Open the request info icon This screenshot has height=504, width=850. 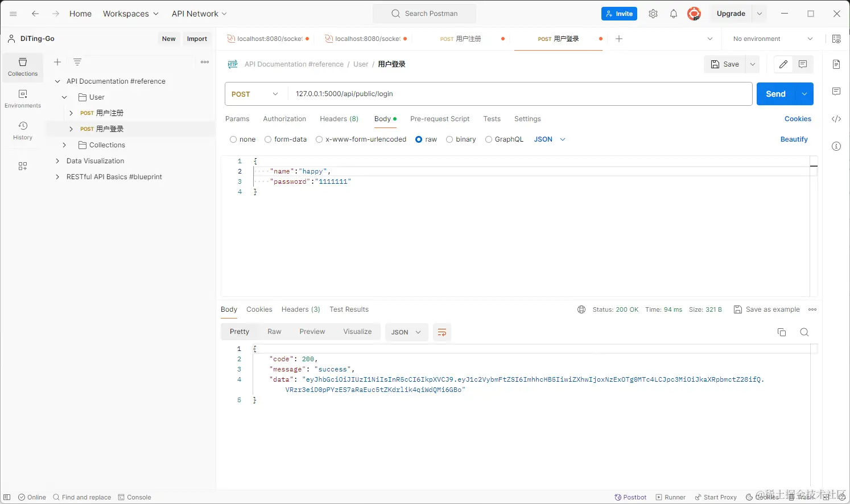click(836, 146)
